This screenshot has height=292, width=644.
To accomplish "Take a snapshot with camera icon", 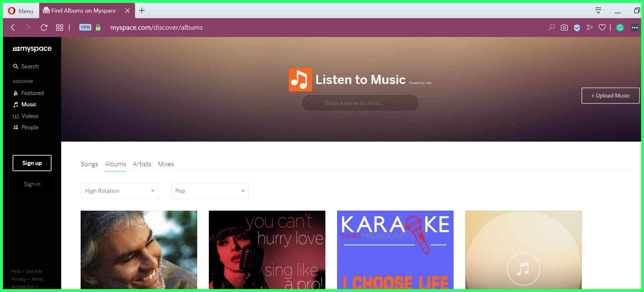I will pyautogui.click(x=564, y=27).
